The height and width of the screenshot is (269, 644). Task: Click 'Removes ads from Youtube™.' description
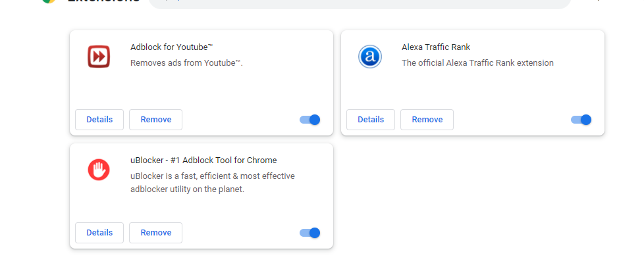pos(186,63)
